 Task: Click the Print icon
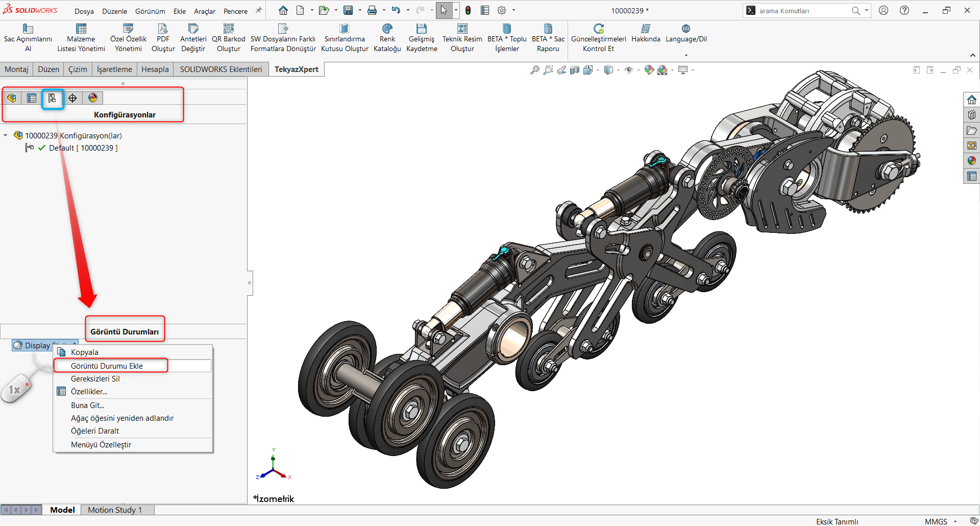click(372, 10)
